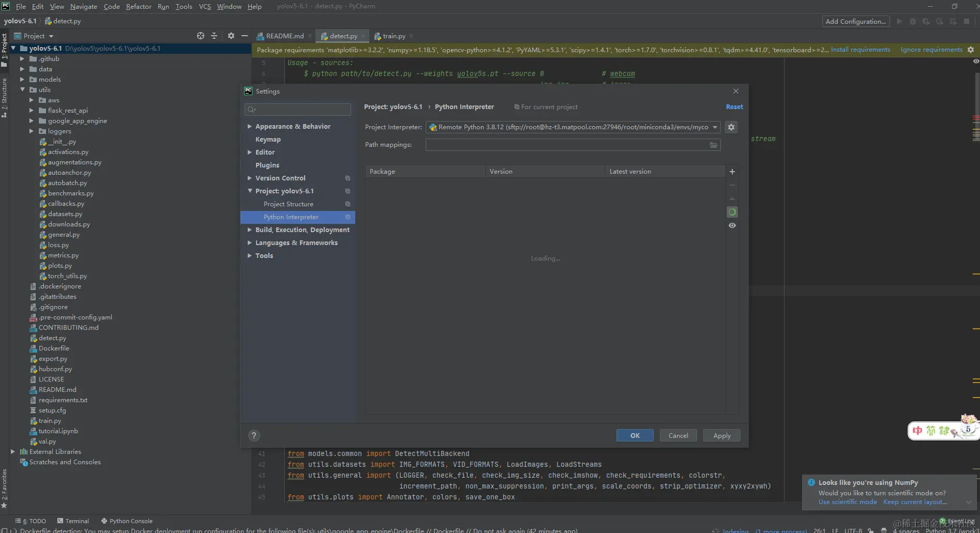Toggle the Conda environments green circle button
The width and height of the screenshot is (980, 533).
pos(732,212)
